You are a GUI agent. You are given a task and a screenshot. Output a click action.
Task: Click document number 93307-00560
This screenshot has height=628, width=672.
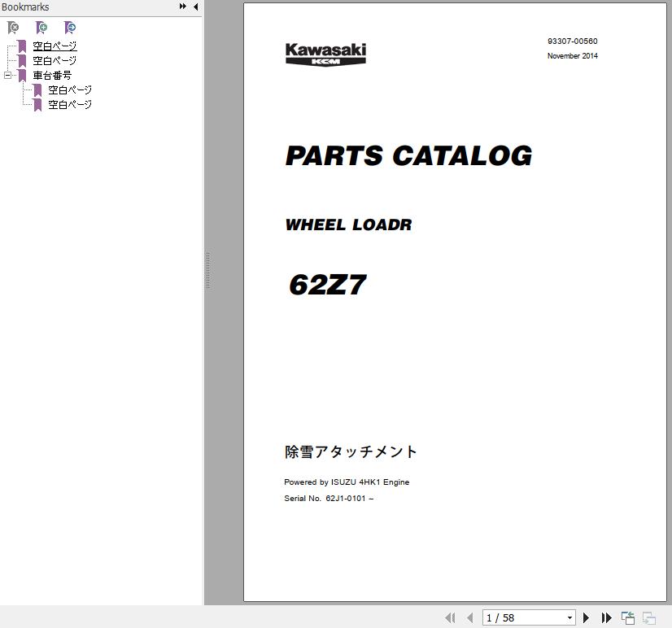pos(572,41)
